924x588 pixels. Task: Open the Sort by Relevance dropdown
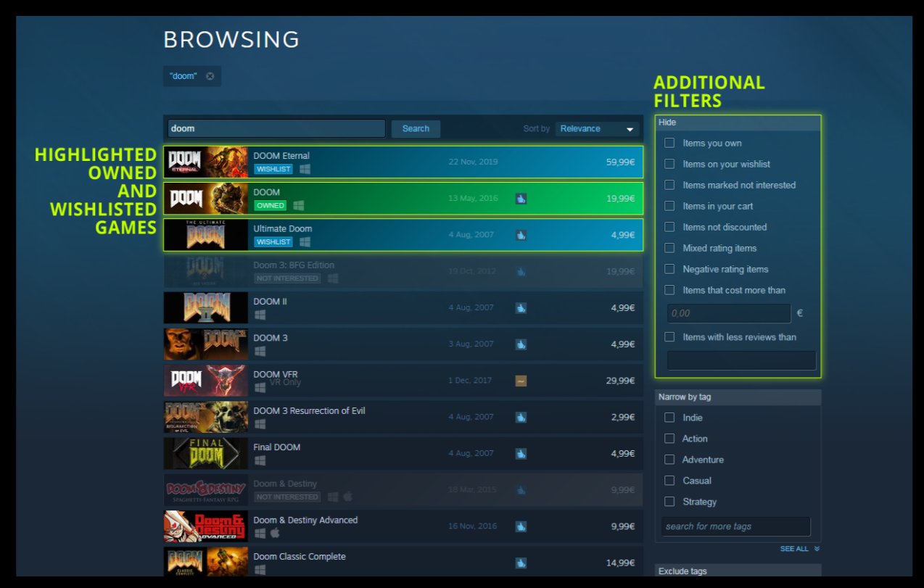click(598, 128)
